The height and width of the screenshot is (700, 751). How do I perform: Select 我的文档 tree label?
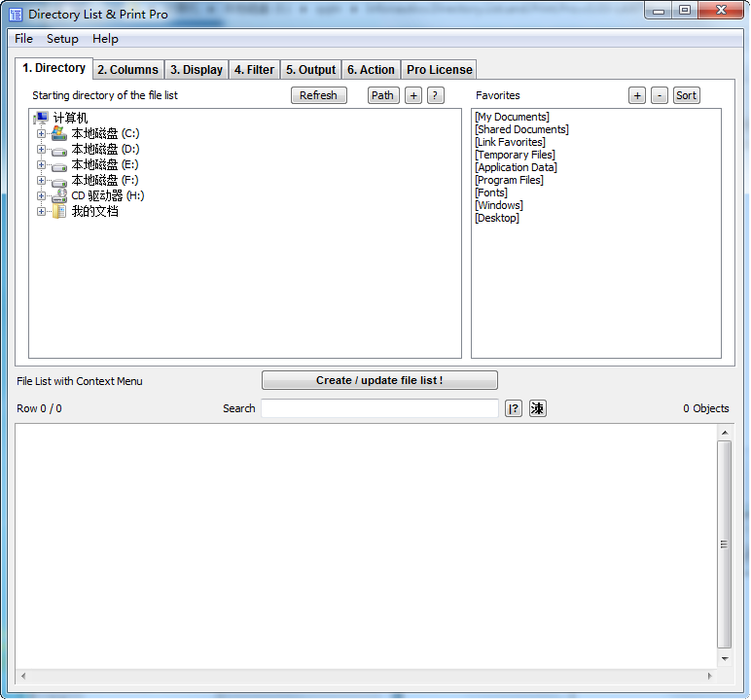(94, 211)
